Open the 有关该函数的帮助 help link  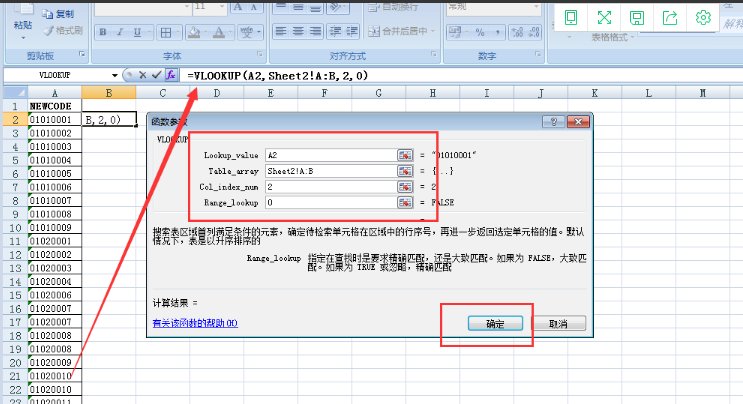coord(194,324)
